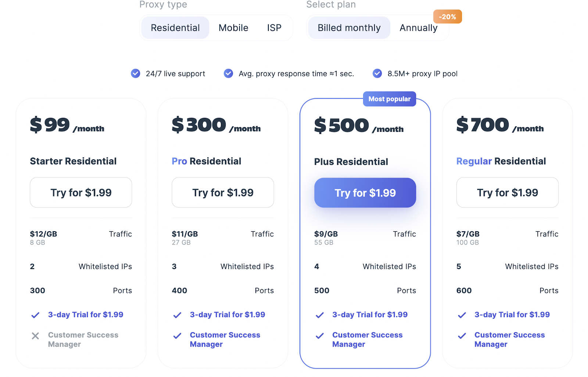This screenshot has width=588, height=377.
Task: Click the X icon beside Customer Success Manager in the Starter plan
Action: click(35, 336)
